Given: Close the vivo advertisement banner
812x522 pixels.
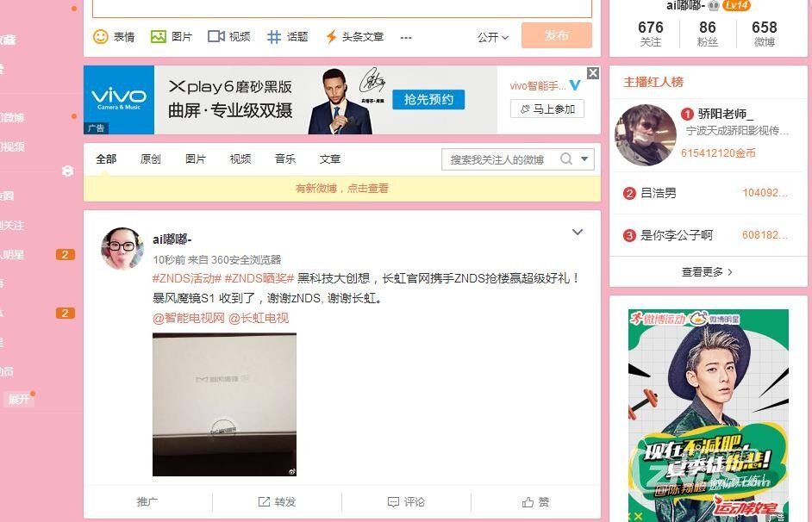Looking at the screenshot, I should pos(593,73).
